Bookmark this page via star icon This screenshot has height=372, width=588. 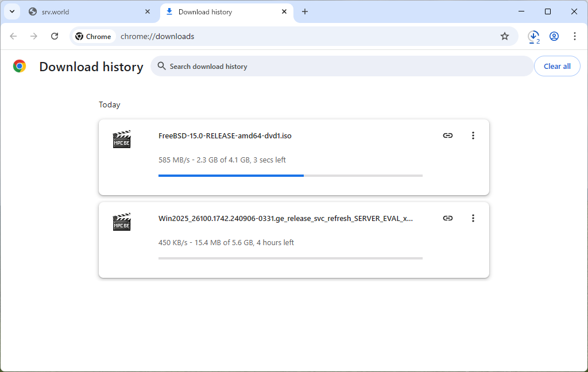point(505,36)
